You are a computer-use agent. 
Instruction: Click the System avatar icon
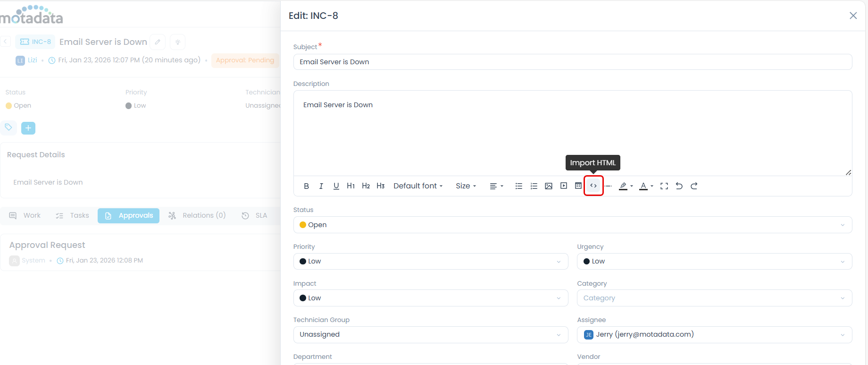15,261
